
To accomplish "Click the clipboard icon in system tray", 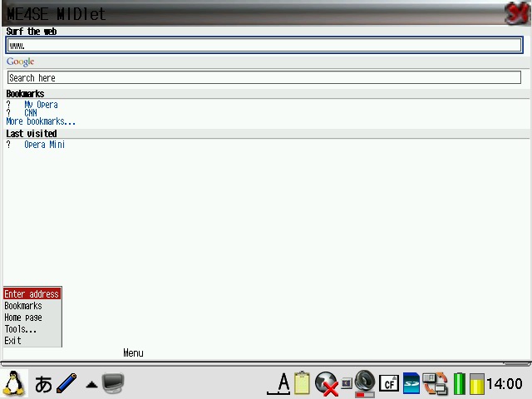I will [x=302, y=383].
